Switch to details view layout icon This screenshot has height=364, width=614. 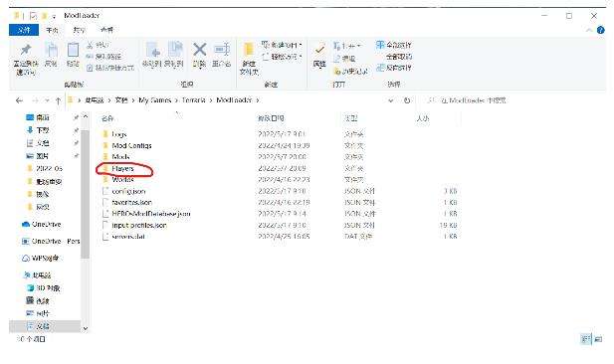click(x=586, y=339)
